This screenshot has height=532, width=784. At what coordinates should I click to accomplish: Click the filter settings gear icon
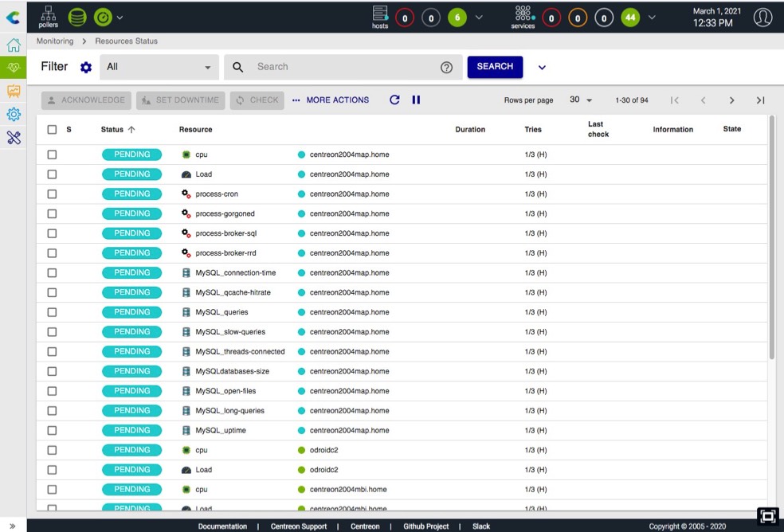pos(86,68)
